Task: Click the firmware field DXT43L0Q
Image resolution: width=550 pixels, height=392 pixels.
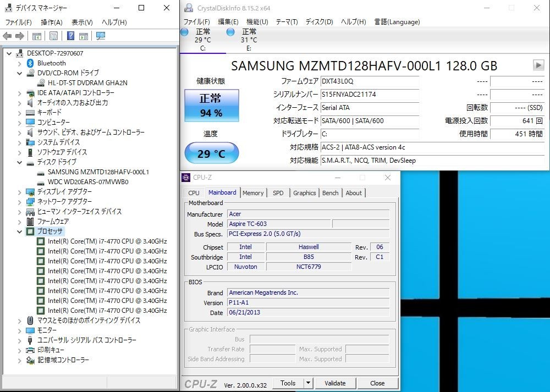Action: 370,81
